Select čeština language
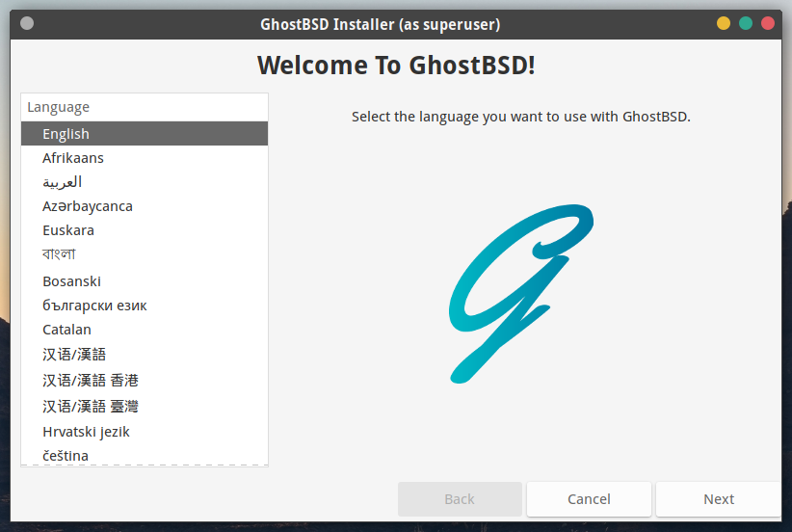 point(145,455)
